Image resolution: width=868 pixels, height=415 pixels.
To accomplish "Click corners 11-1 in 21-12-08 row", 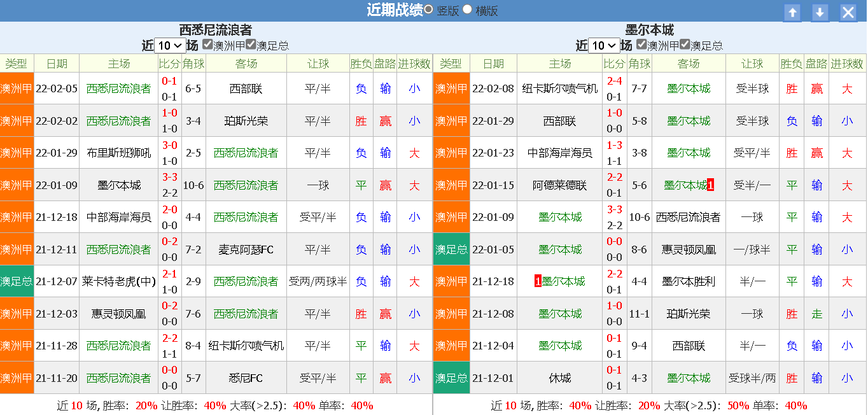I will [x=639, y=314].
